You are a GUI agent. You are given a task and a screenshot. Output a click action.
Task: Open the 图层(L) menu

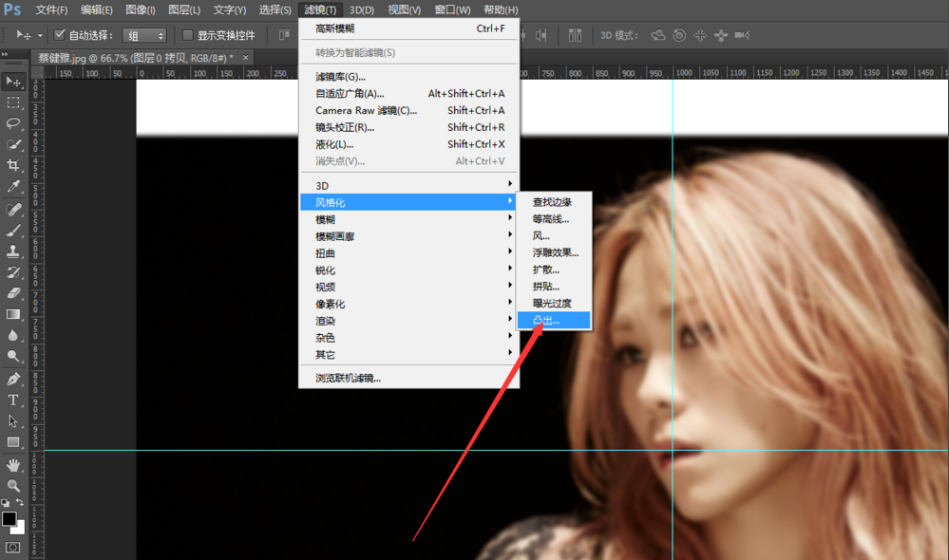pos(184,10)
